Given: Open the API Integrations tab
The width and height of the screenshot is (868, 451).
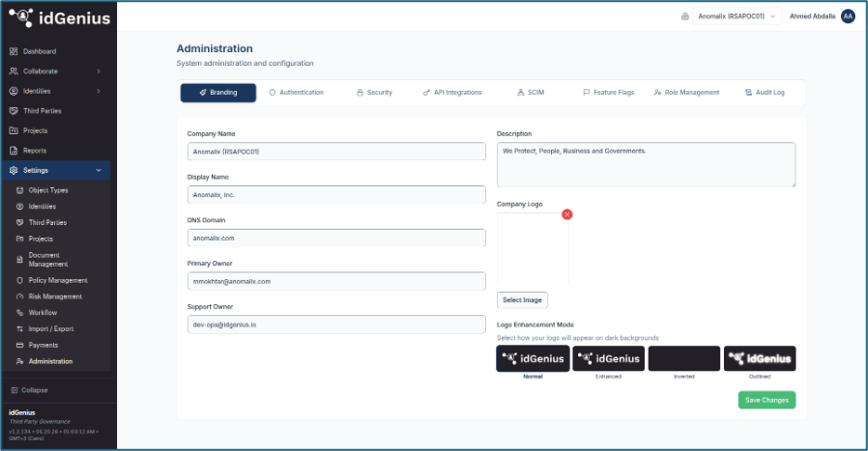Looking at the screenshot, I should [x=453, y=93].
